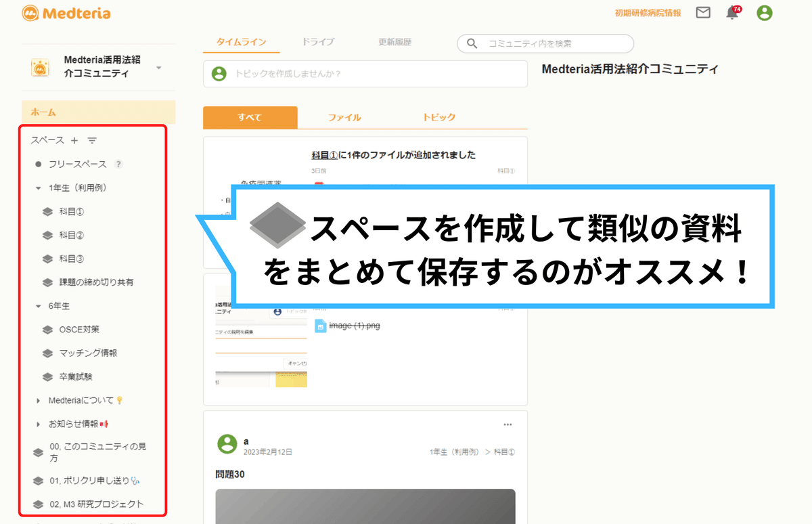
Task: Switch to the 更新履歴 tab
Action: coord(395,42)
